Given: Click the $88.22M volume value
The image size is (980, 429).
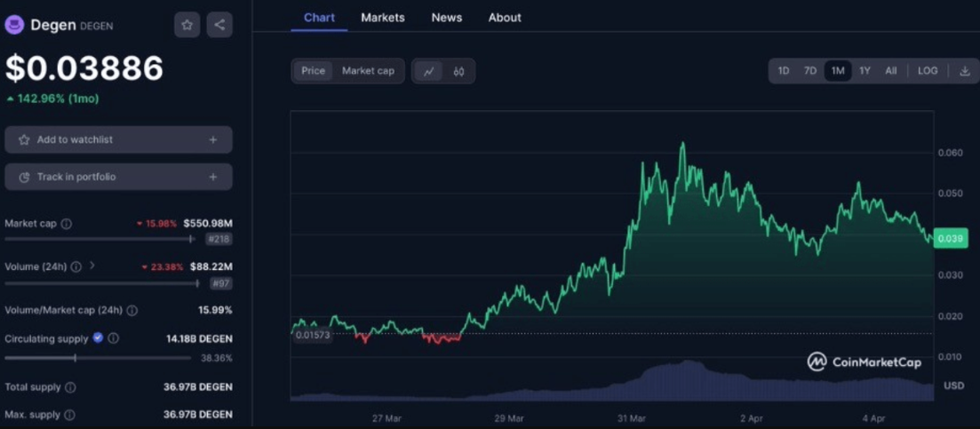Looking at the screenshot, I should pos(211,266).
